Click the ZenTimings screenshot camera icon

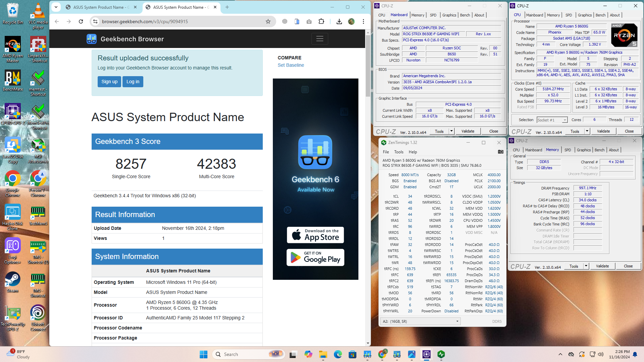(x=500, y=152)
